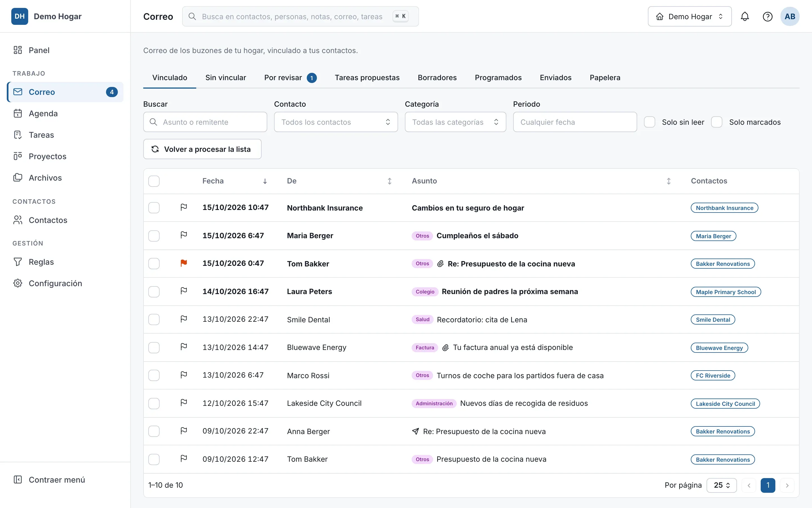
Task: Focus global search bar at top
Action: pyautogui.click(x=300, y=16)
